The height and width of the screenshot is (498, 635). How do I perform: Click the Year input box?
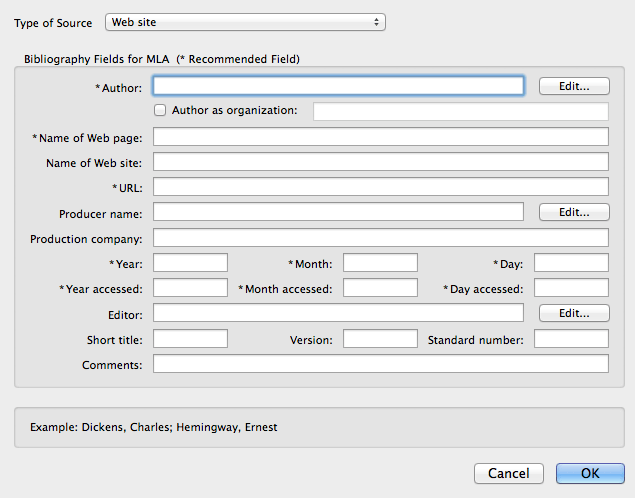click(190, 263)
